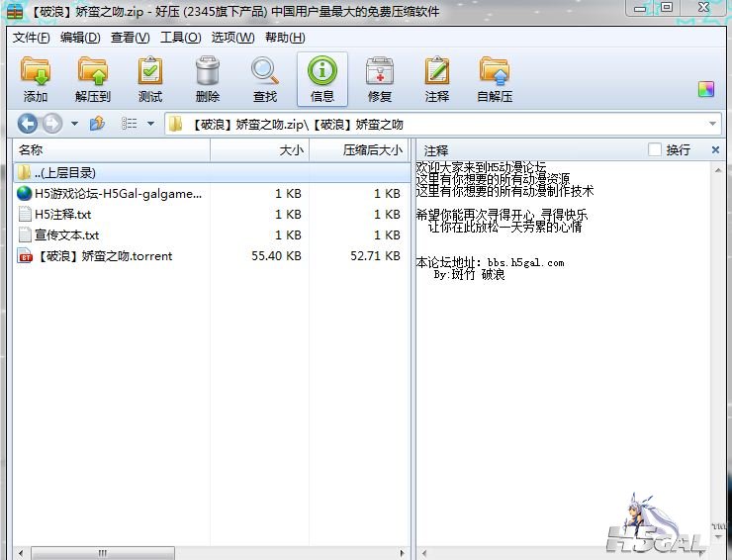The width and height of the screenshot is (732, 560).
Task: Click the 52.71 KB compressed size cell
Action: coord(375,256)
